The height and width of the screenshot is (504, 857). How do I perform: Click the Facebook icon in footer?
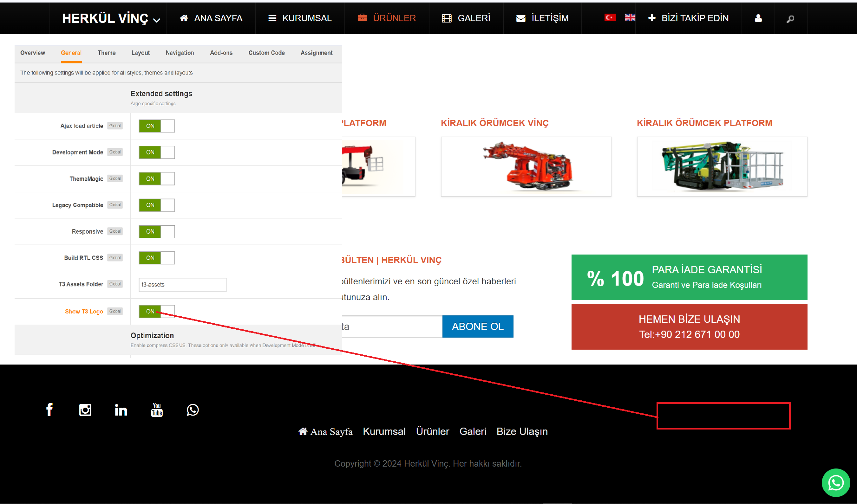[49, 410]
